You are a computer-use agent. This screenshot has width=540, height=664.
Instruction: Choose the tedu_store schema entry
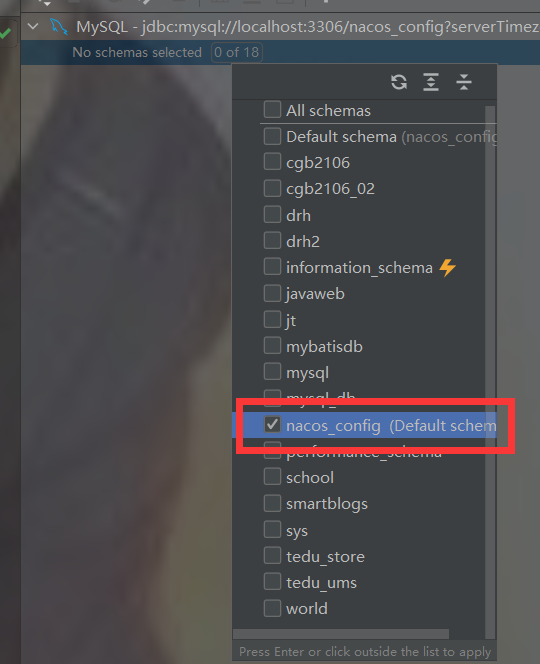(325, 556)
